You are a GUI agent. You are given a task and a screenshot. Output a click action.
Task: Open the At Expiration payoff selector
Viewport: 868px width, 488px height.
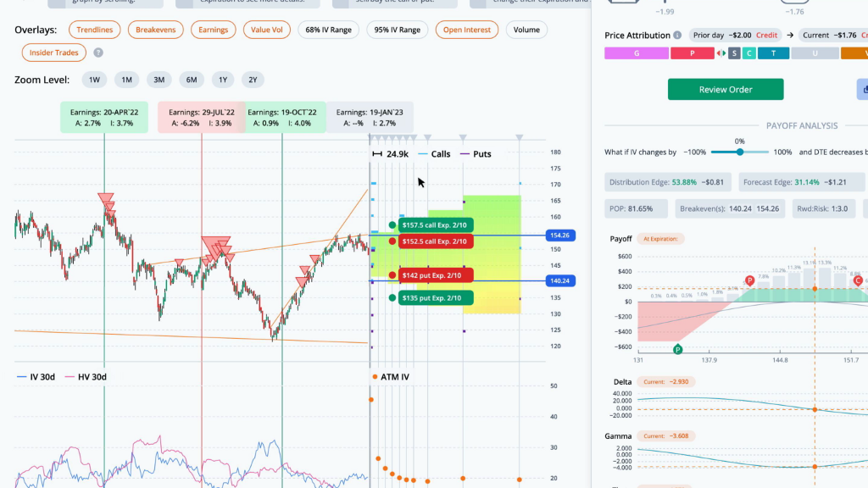pyautogui.click(x=660, y=239)
